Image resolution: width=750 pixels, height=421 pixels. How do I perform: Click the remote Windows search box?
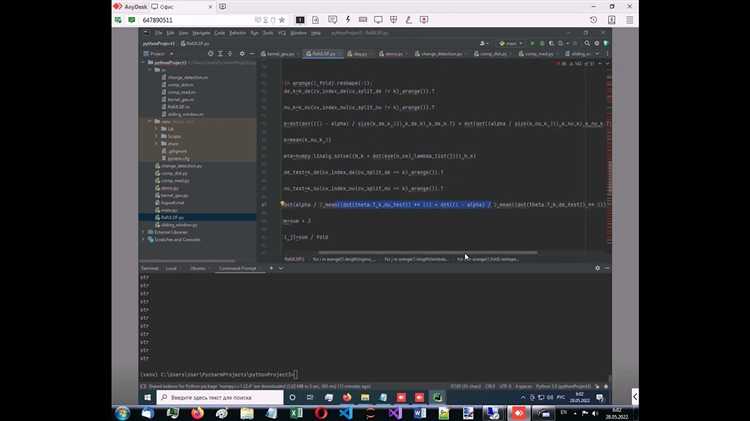[220, 398]
